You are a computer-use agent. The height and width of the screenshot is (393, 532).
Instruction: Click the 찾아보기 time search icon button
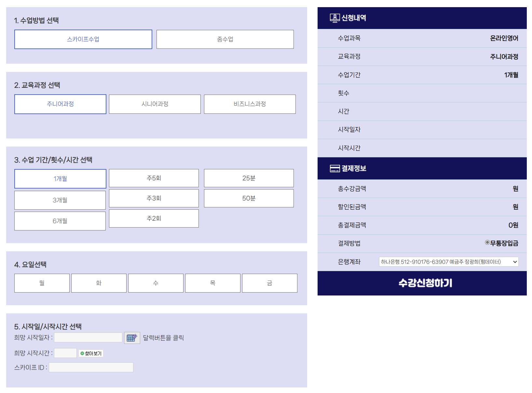point(91,353)
